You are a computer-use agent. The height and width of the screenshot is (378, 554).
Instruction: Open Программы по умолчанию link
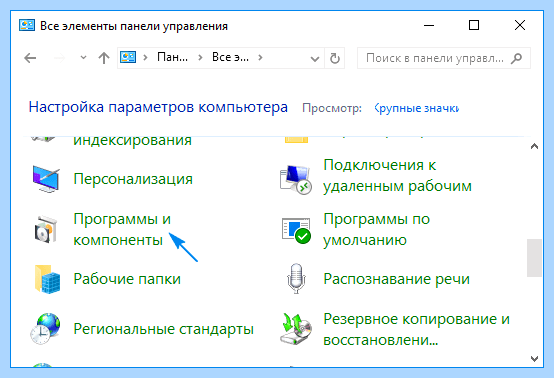tap(376, 230)
